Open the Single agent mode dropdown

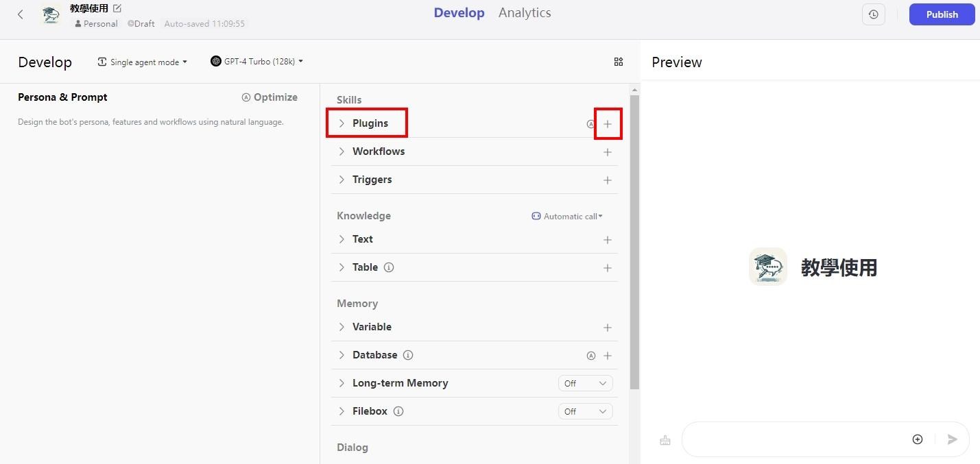[143, 62]
